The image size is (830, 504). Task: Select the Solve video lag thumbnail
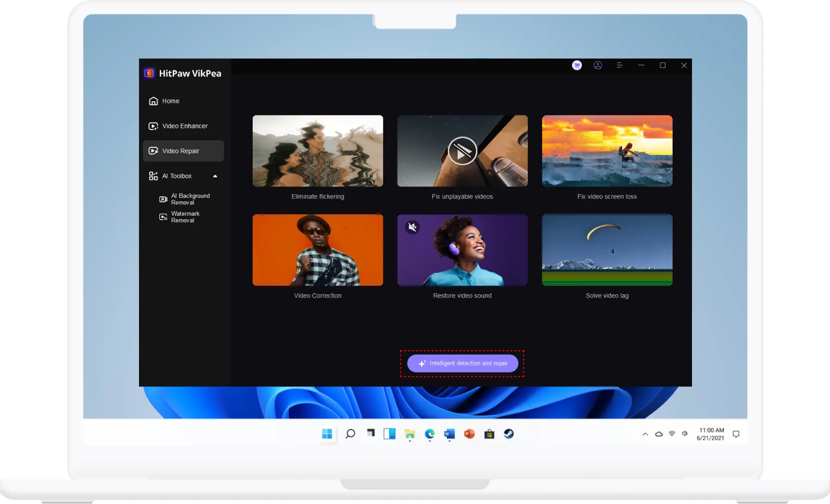[x=607, y=250]
